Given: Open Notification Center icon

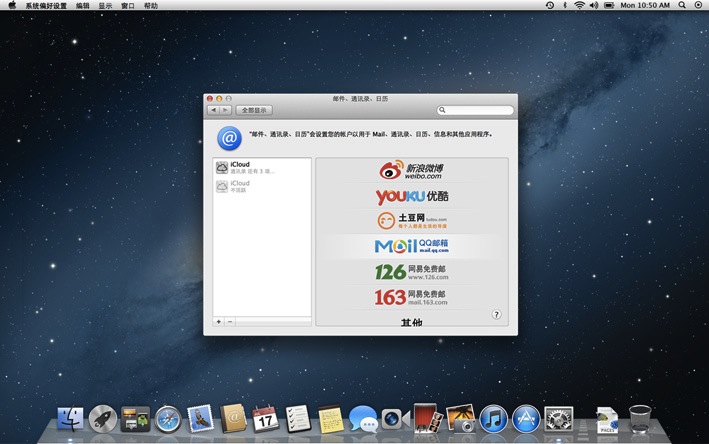Looking at the screenshot, I should (x=698, y=5).
